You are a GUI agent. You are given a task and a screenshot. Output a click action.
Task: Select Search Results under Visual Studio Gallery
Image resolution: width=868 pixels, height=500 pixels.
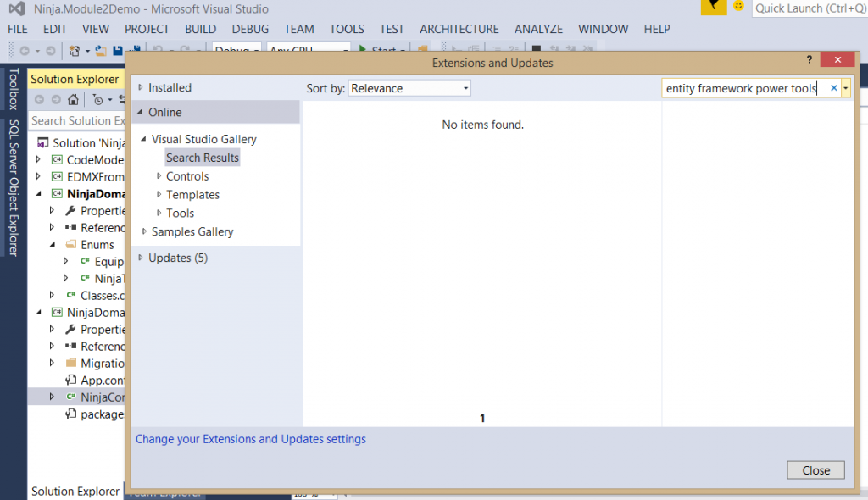pyautogui.click(x=202, y=157)
